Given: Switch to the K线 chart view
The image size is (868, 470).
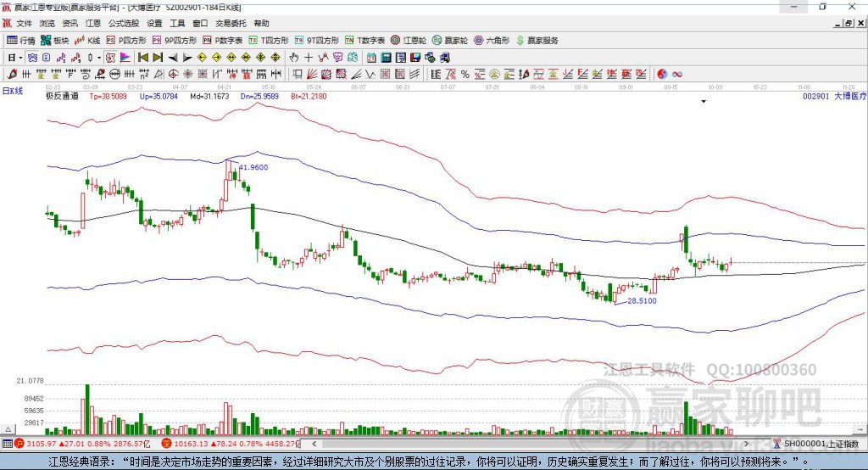Looking at the screenshot, I should (87, 41).
